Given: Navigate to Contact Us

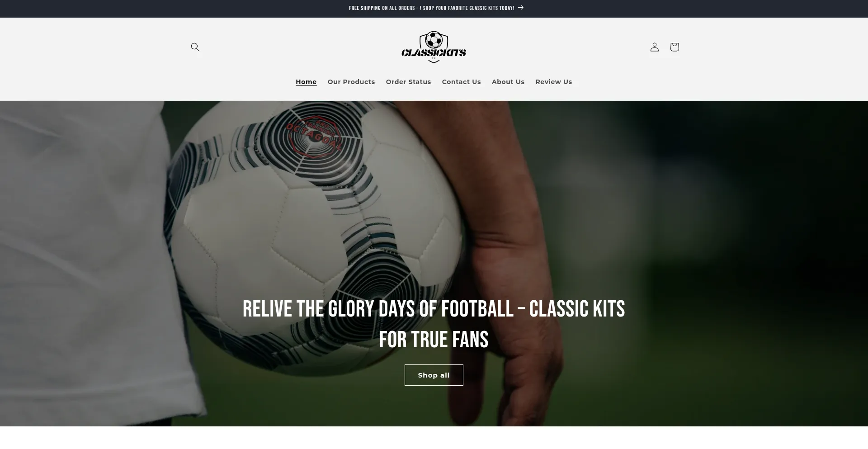Looking at the screenshot, I should click(x=461, y=82).
